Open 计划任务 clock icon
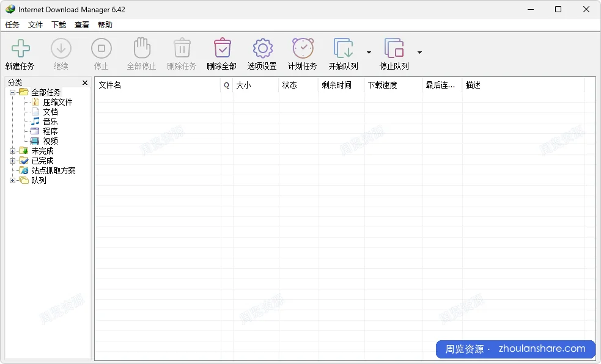This screenshot has height=364, width=601. click(x=303, y=48)
